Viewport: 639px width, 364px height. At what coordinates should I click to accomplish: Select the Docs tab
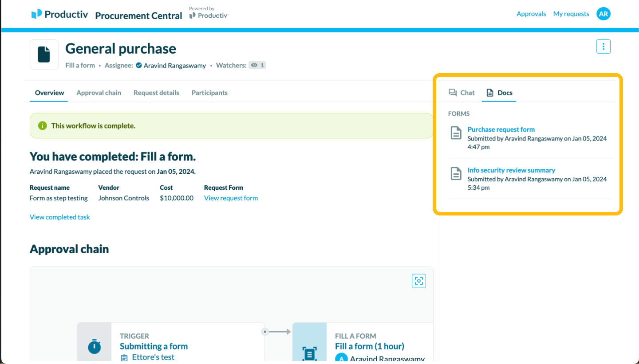click(x=499, y=93)
